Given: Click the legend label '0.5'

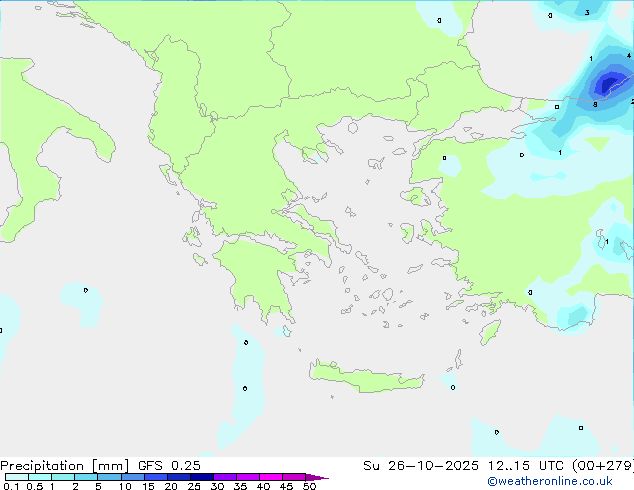Looking at the screenshot, I should [35, 486].
